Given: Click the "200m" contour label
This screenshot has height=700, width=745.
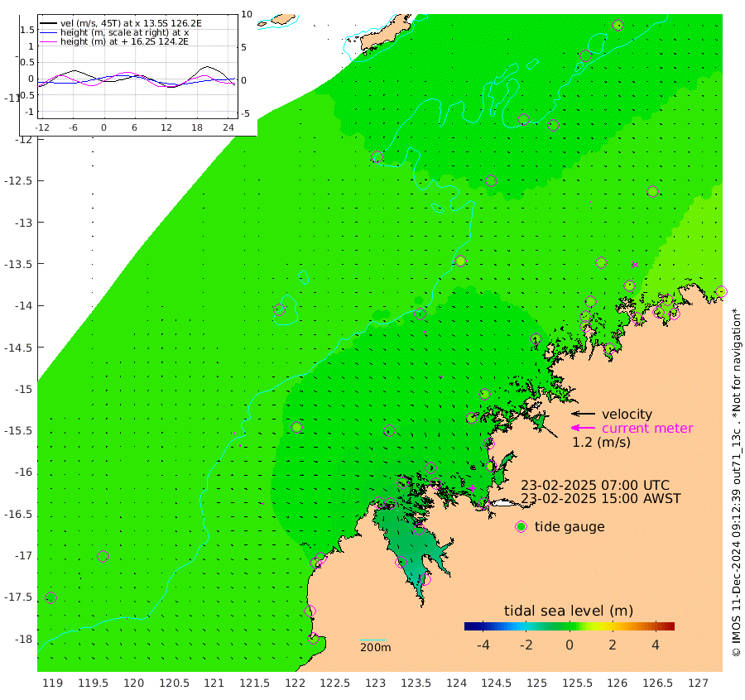Looking at the screenshot, I should (375, 647).
